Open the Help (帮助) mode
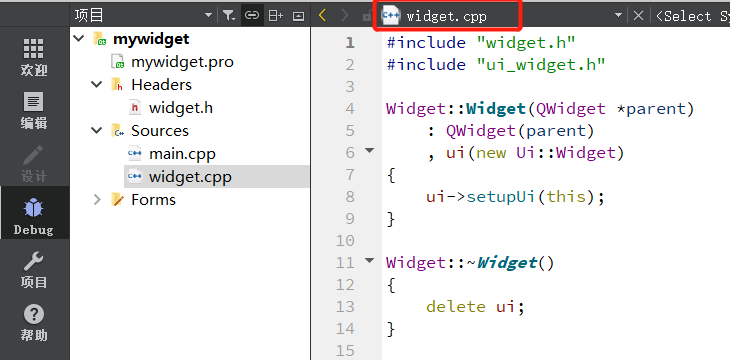This screenshot has height=360, width=730. (x=34, y=322)
